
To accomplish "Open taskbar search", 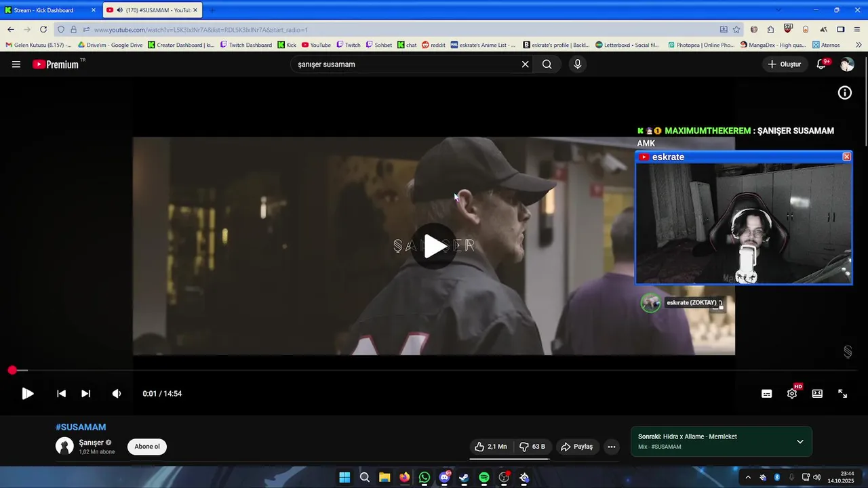I will [365, 478].
